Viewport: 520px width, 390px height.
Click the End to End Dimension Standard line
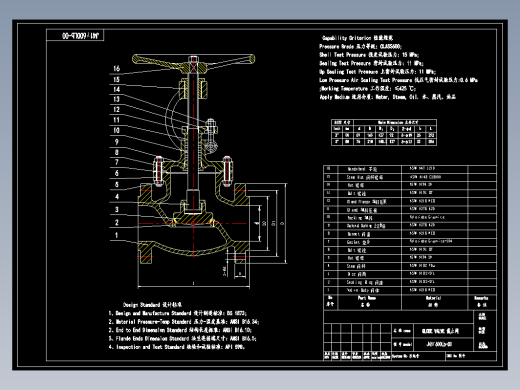point(180,330)
